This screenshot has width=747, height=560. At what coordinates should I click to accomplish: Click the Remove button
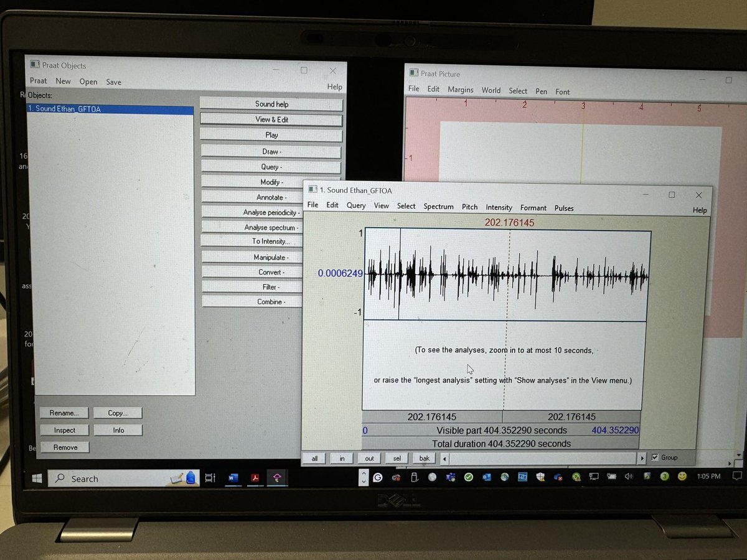[x=65, y=447]
